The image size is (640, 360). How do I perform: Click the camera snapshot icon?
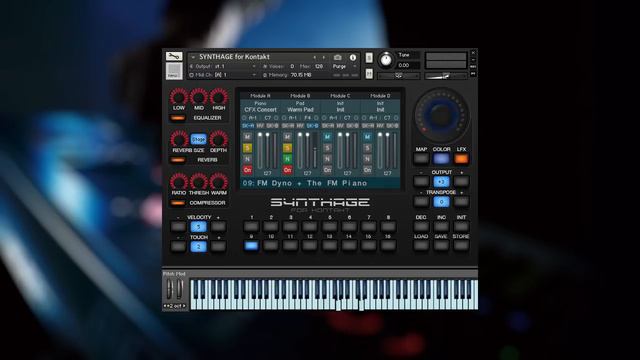pyautogui.click(x=338, y=58)
